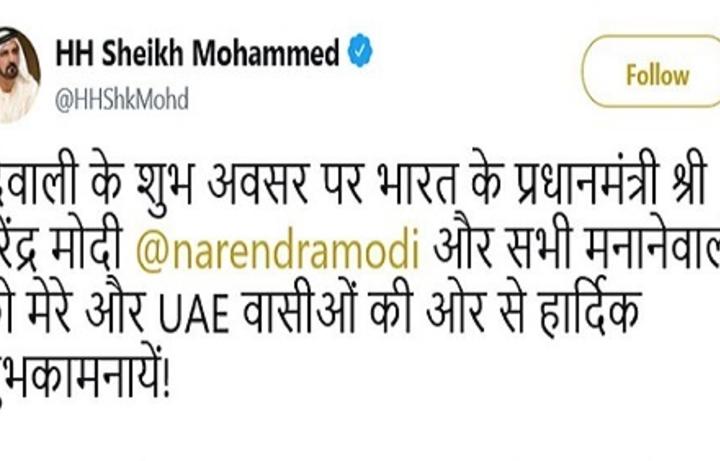This screenshot has height=461, width=720.
Task: Click the word हार्दिक in the tweet
Action: tap(588, 310)
